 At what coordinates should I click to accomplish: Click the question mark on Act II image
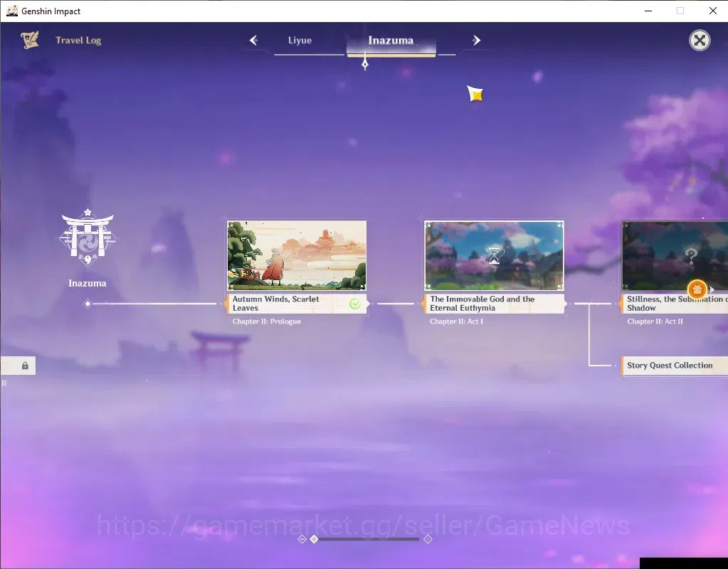691,255
